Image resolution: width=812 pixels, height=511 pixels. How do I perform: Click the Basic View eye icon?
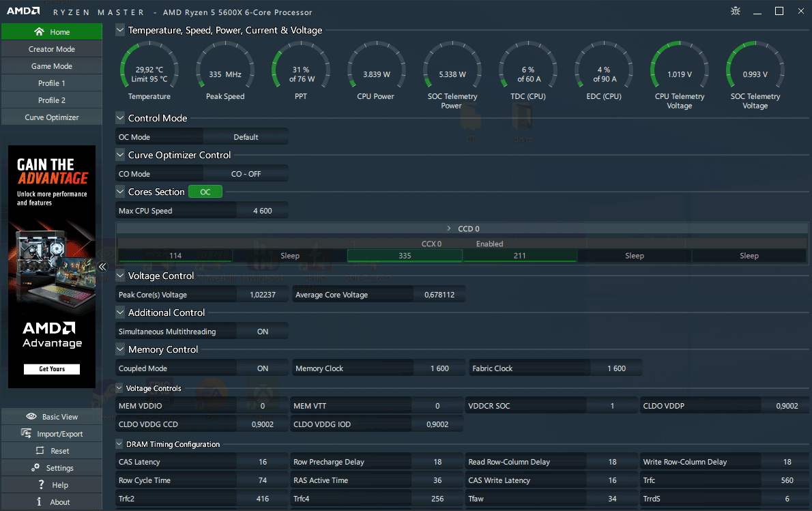[x=31, y=416]
